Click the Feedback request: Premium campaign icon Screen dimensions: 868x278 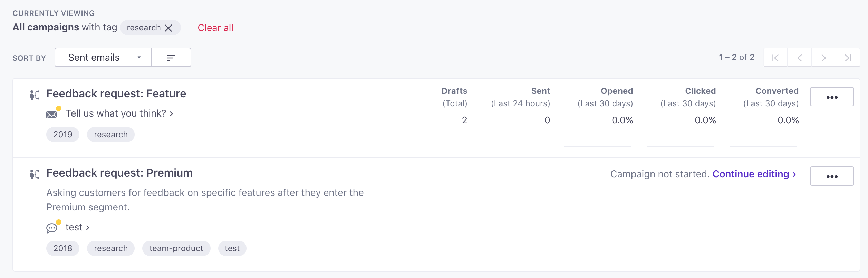tap(35, 174)
